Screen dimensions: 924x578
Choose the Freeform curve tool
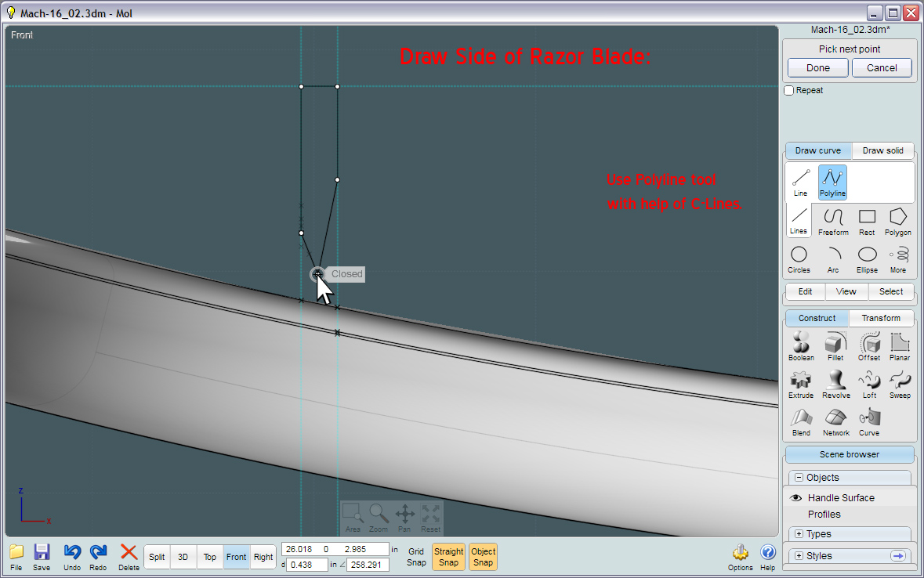833,222
